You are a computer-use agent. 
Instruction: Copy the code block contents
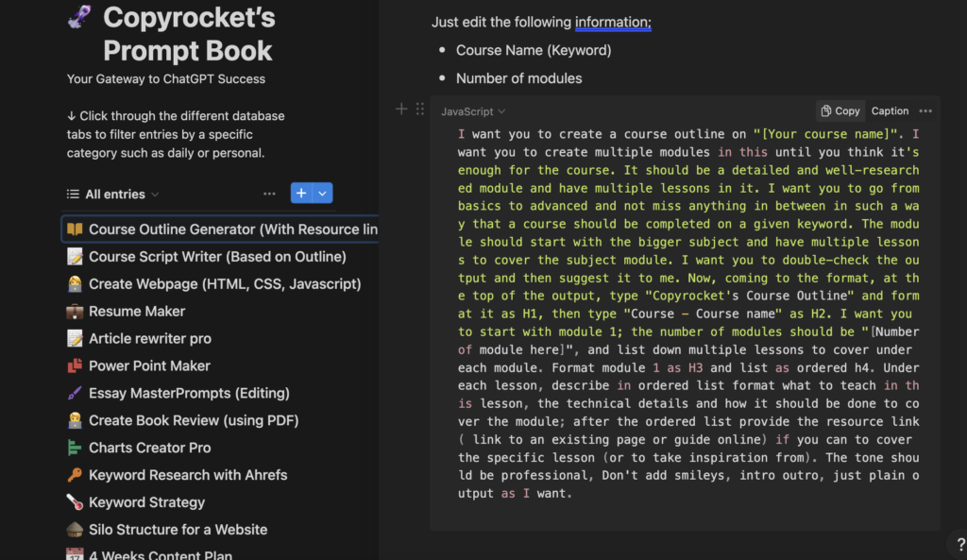840,110
